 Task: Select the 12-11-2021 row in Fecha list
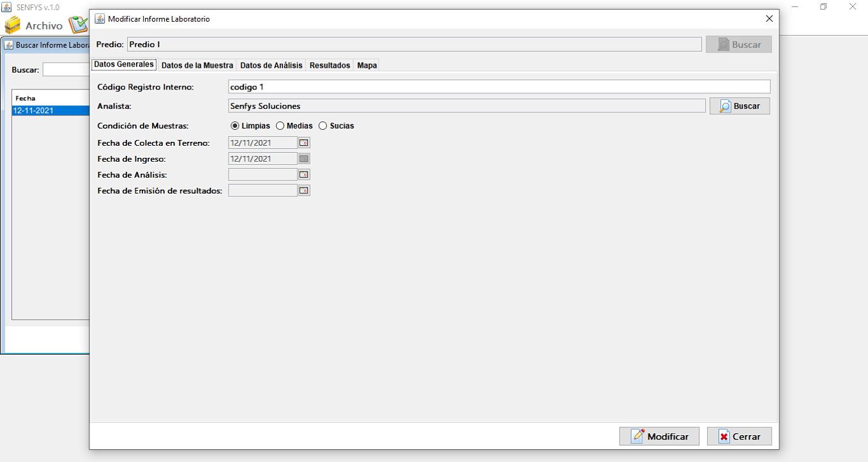50,111
